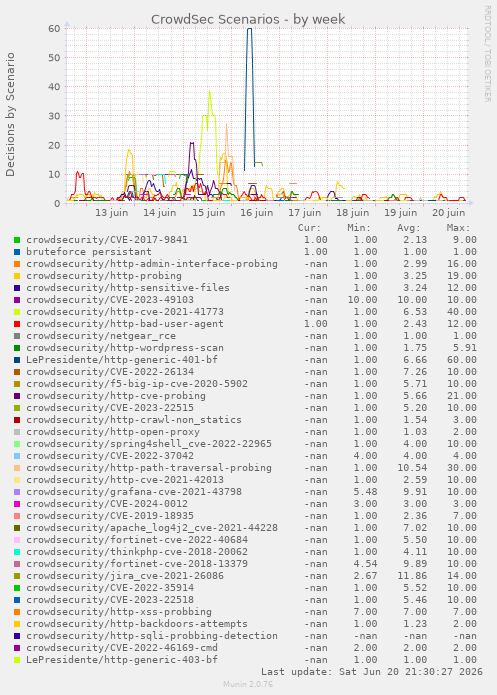
Task: Click the crowdsecurity/CVE-2023-49103 legend label
Action: click(x=110, y=300)
